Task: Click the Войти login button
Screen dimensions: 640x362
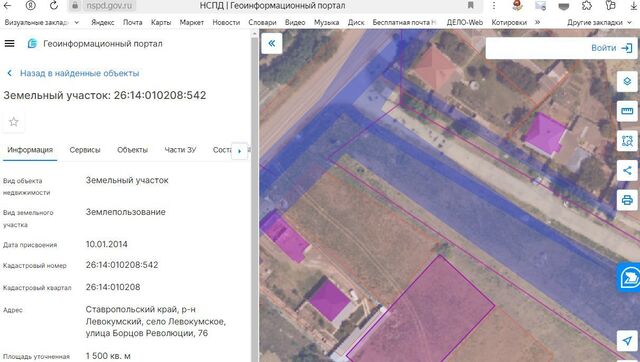Action: 611,48
